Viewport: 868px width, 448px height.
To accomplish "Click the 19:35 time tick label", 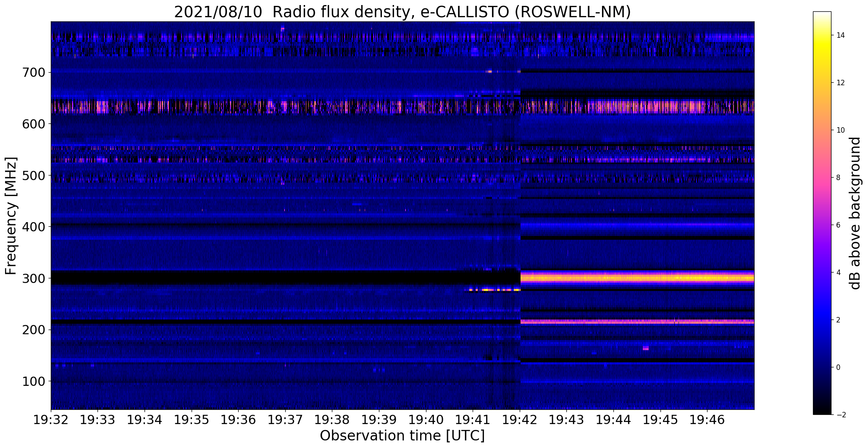I will pyautogui.click(x=192, y=419).
